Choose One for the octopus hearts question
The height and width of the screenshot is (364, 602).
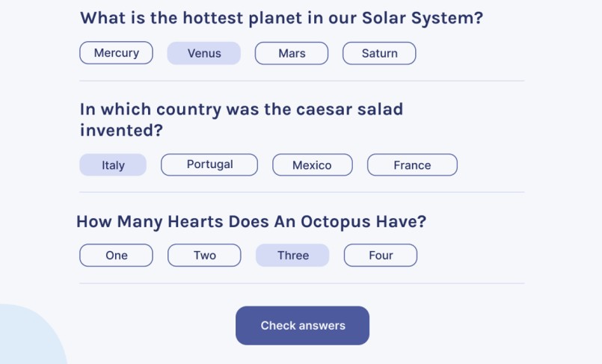coord(116,255)
